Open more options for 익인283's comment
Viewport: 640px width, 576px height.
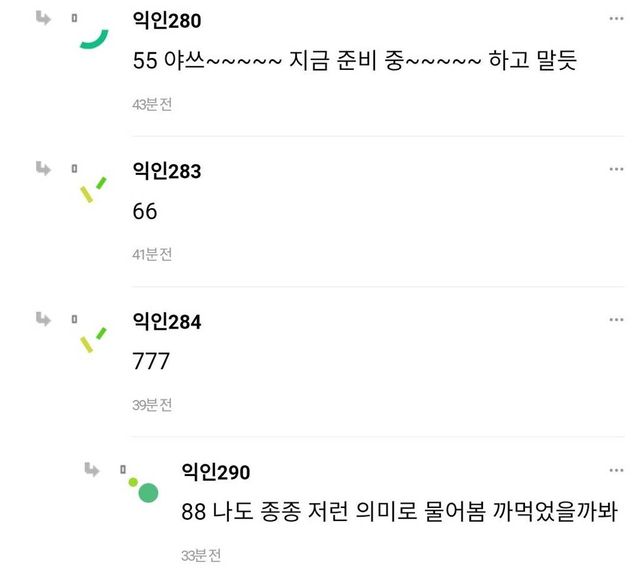pos(616,170)
